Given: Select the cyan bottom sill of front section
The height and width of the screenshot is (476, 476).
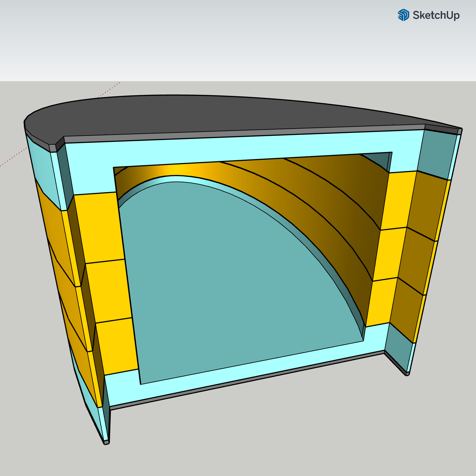Looking at the screenshot, I should tap(248, 368).
